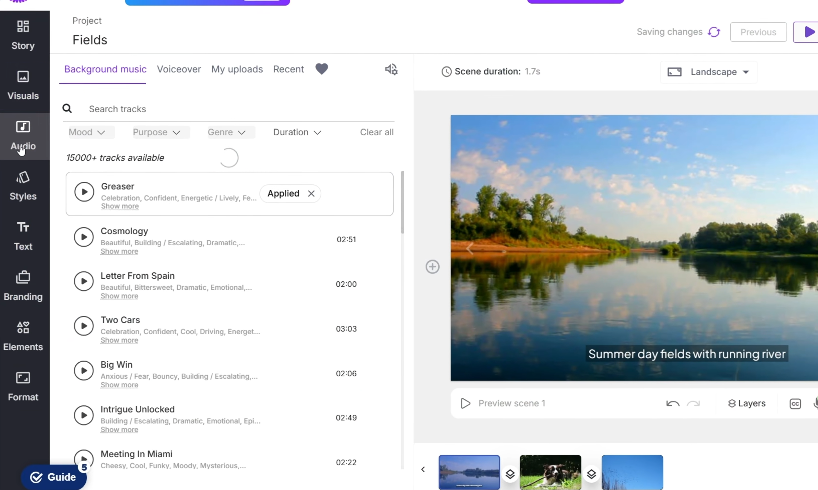The width and height of the screenshot is (818, 490).
Task: Switch to Background music tab
Action: tap(105, 69)
